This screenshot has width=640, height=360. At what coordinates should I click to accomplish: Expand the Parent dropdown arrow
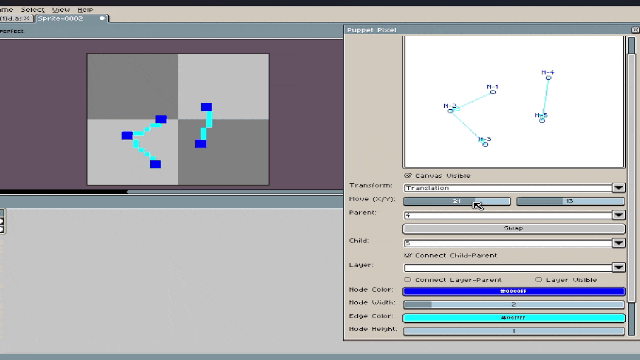tap(619, 215)
